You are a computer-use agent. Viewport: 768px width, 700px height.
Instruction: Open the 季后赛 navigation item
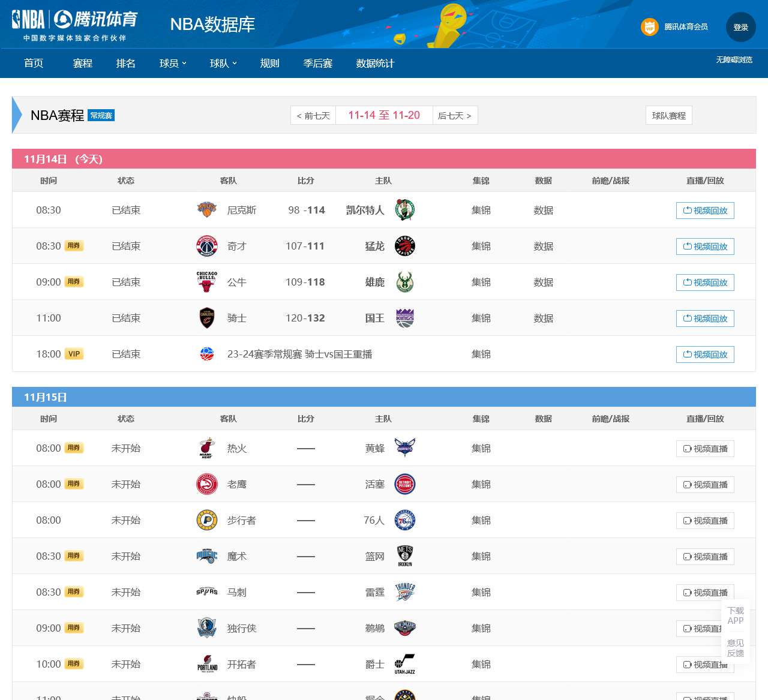[318, 63]
